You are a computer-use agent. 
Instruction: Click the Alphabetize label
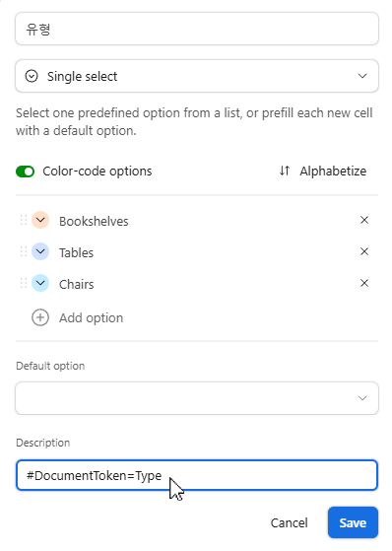(x=333, y=172)
